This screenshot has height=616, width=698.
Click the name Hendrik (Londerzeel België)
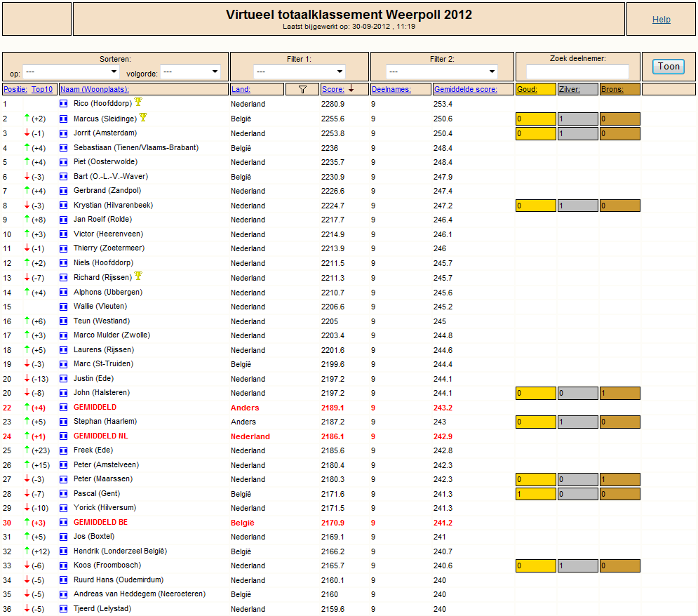coord(120,551)
